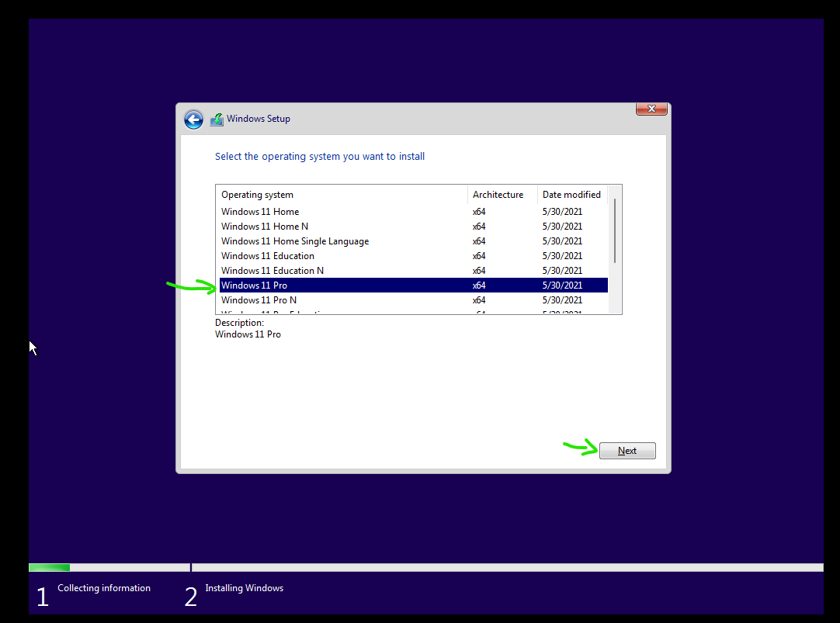Click the list's vertical scrollbar thumb
Viewport: 840px width, 623px height.
615,230
